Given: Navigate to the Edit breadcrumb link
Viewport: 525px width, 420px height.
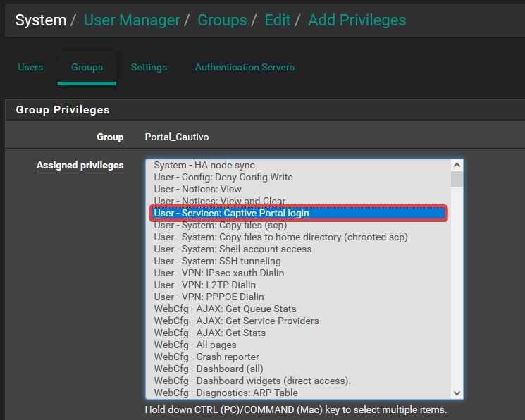Looking at the screenshot, I should pos(278,20).
